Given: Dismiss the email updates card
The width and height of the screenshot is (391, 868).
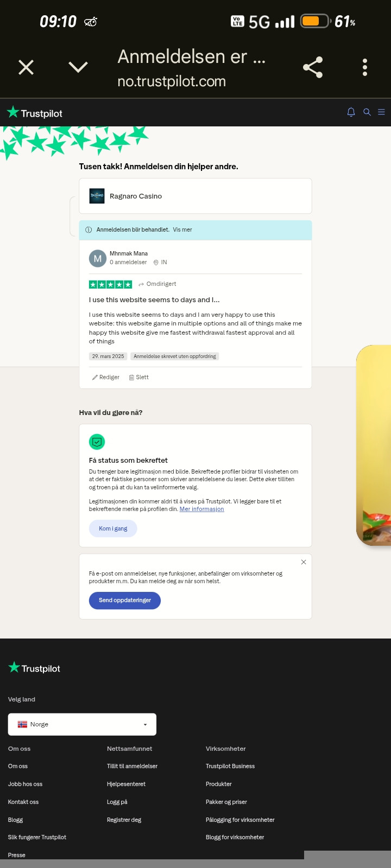Looking at the screenshot, I should tap(304, 562).
